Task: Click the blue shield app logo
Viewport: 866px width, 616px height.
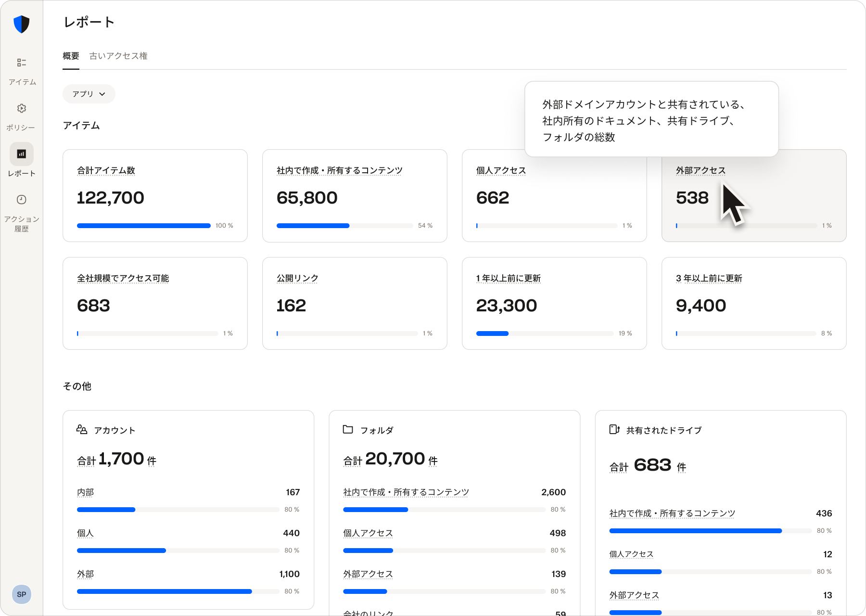Action: coord(22,24)
